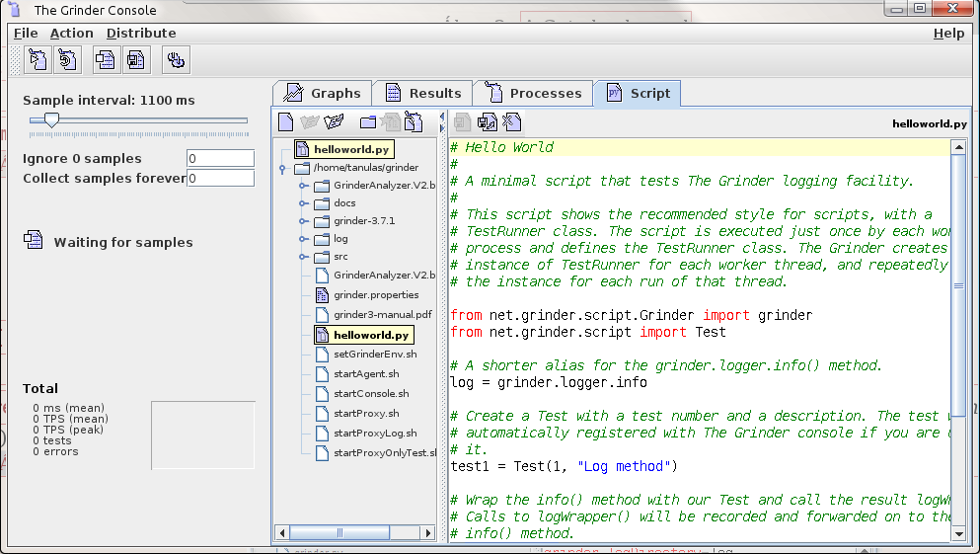Click the sample interval slider handle
The height and width of the screenshot is (554, 980).
point(52,119)
